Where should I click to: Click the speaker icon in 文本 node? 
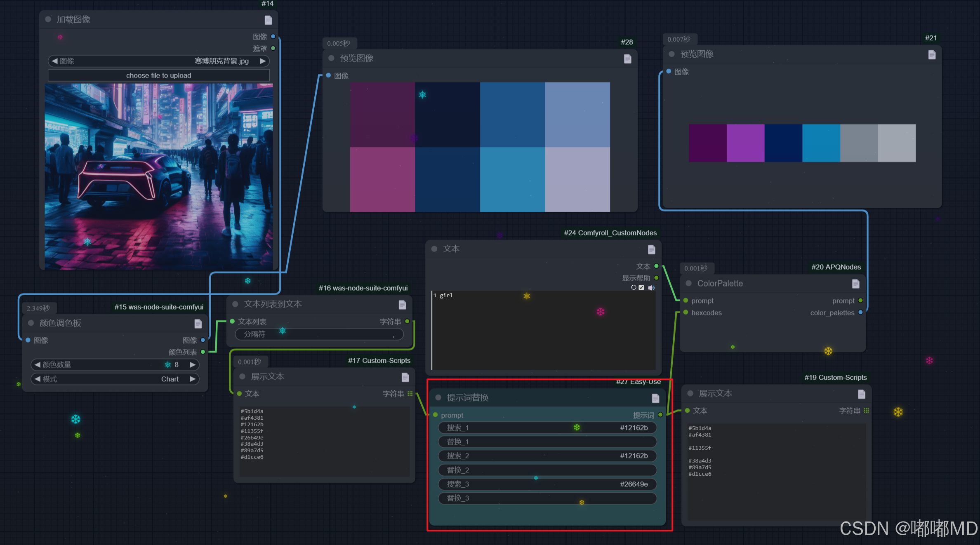pos(651,288)
